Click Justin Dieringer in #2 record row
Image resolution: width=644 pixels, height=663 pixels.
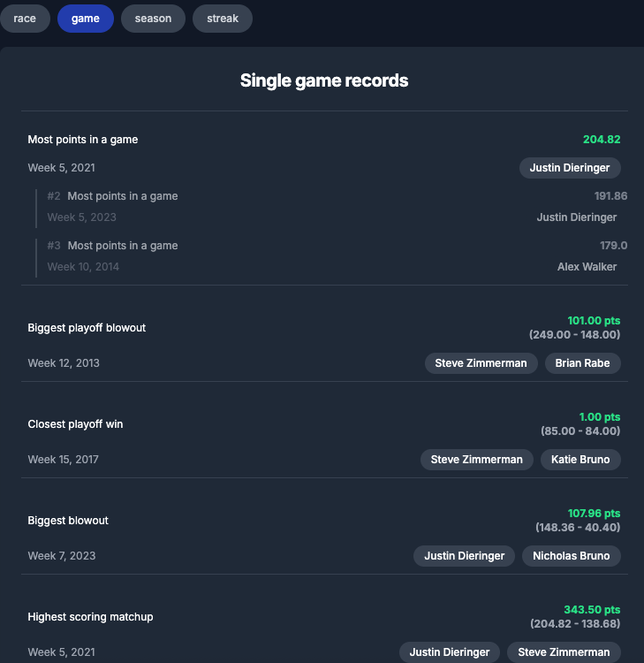click(576, 217)
